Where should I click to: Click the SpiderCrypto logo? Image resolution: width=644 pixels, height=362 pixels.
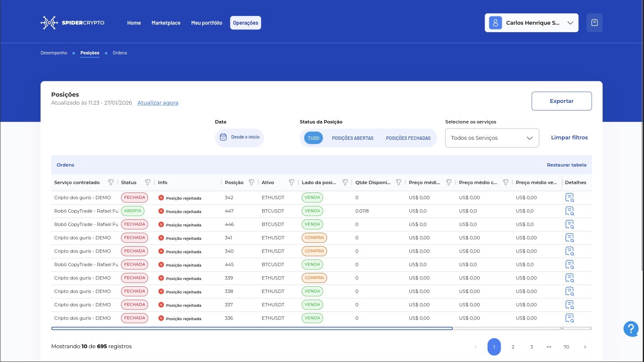(x=72, y=23)
